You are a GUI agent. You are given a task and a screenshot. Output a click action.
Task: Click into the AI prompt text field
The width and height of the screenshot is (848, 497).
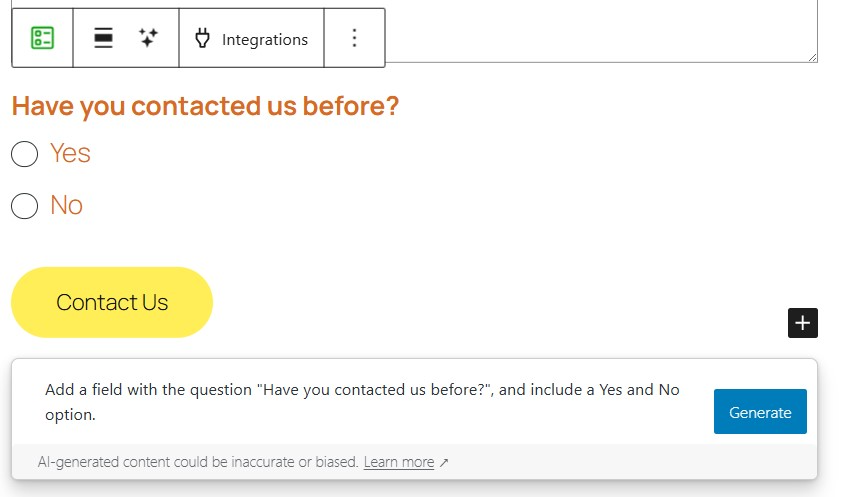pos(370,402)
